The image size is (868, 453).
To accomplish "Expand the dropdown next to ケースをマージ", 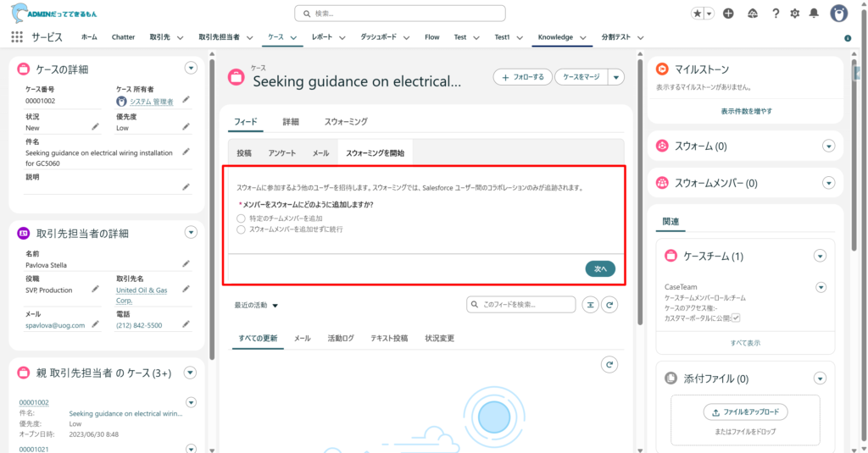I will [616, 77].
